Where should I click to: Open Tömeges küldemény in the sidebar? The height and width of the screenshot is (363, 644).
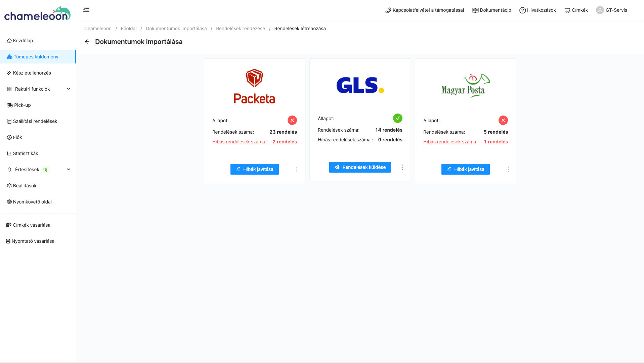[38, 57]
